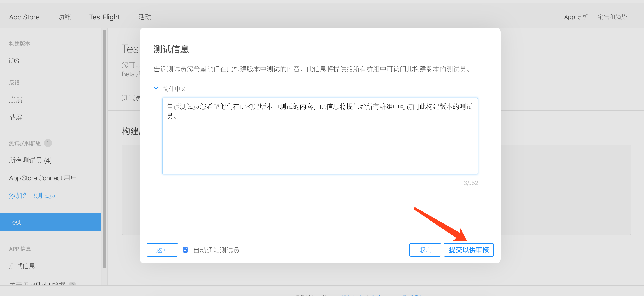Click the 返回 back button

click(x=162, y=250)
